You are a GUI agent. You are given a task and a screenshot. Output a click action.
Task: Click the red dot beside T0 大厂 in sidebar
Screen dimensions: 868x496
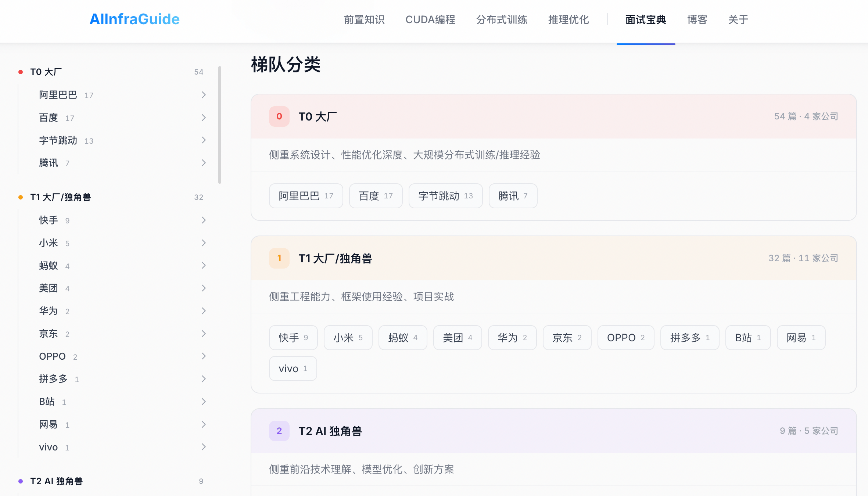[20, 72]
